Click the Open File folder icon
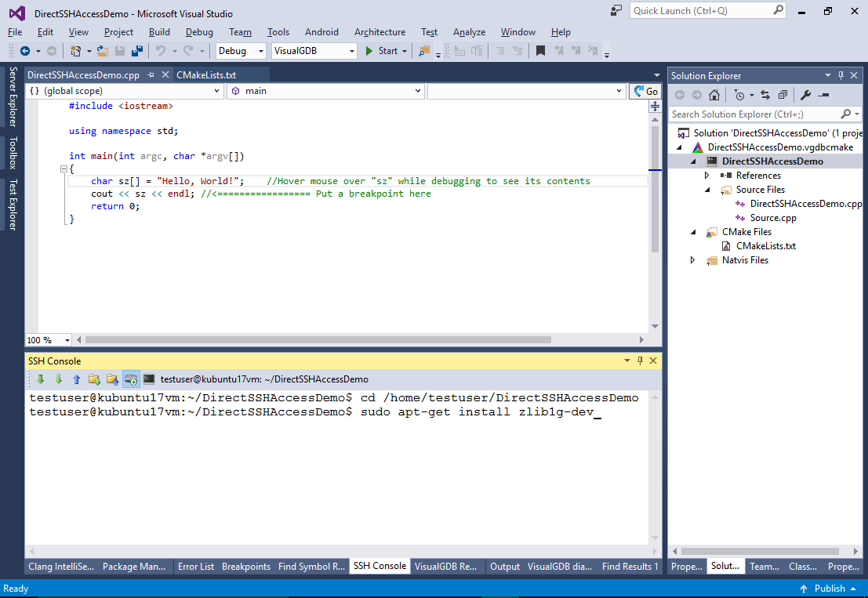 (x=103, y=51)
